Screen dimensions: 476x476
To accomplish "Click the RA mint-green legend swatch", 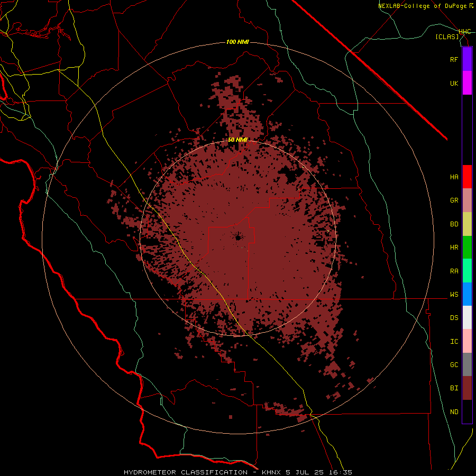I will click(x=467, y=271).
